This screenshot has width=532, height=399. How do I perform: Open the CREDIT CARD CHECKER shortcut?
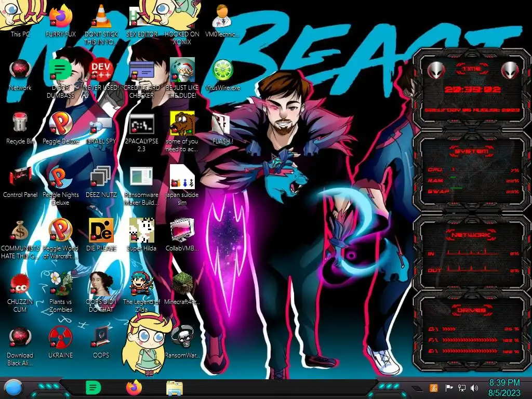tap(141, 78)
